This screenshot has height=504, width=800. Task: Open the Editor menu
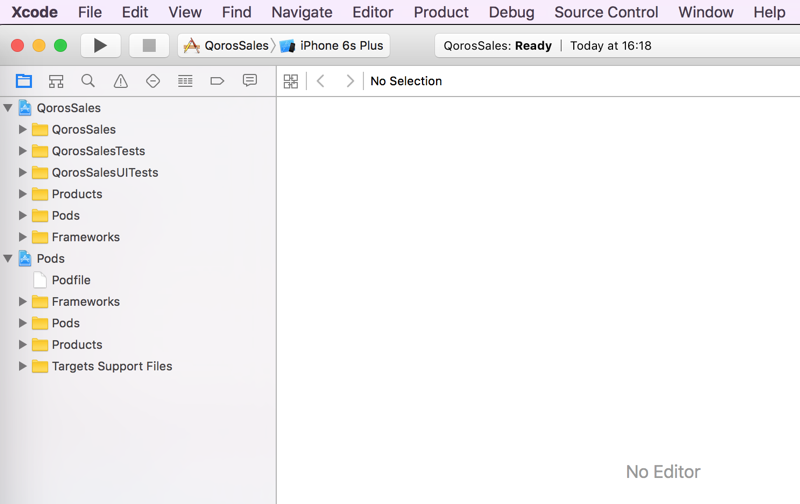tap(372, 12)
